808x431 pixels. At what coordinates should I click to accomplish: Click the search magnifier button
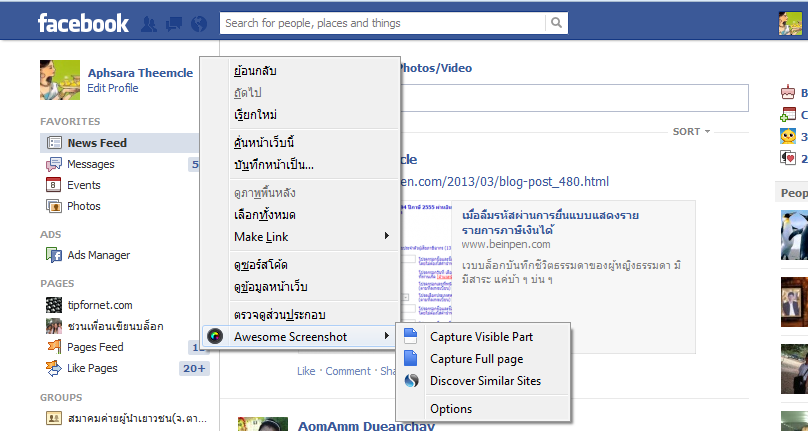click(557, 23)
